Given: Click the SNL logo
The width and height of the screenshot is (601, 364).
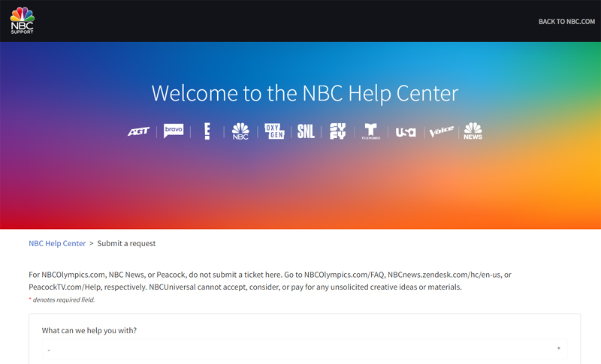Looking at the screenshot, I should point(306,131).
